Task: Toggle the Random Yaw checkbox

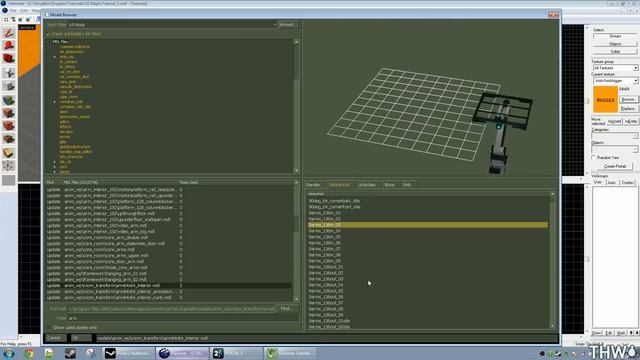Action: pos(594,158)
